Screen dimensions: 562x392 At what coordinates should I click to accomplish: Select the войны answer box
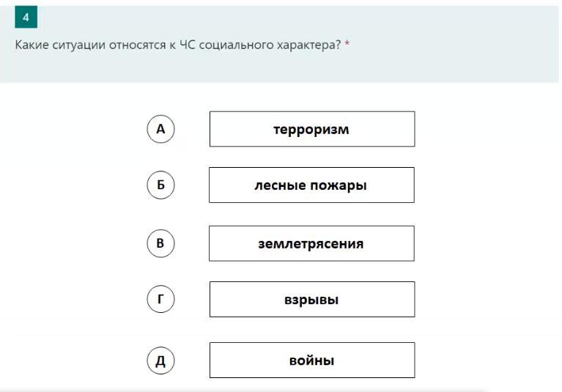pyautogui.click(x=312, y=360)
